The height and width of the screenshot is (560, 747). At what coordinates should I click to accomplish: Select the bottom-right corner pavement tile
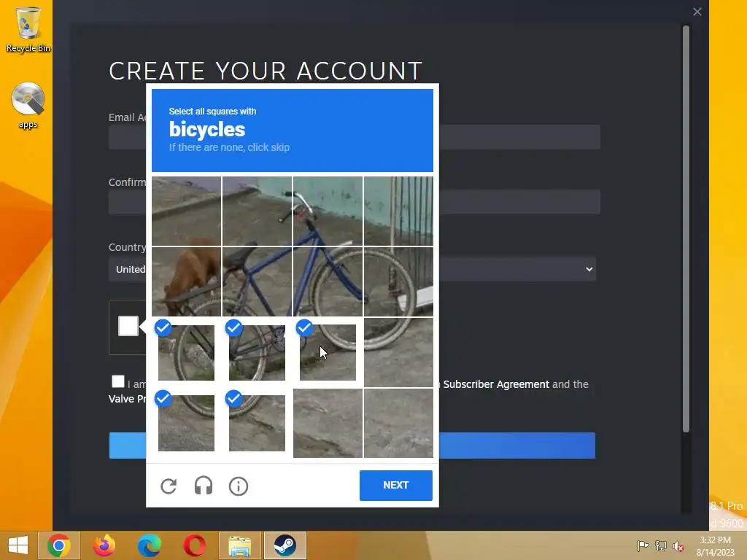pyautogui.click(x=398, y=423)
